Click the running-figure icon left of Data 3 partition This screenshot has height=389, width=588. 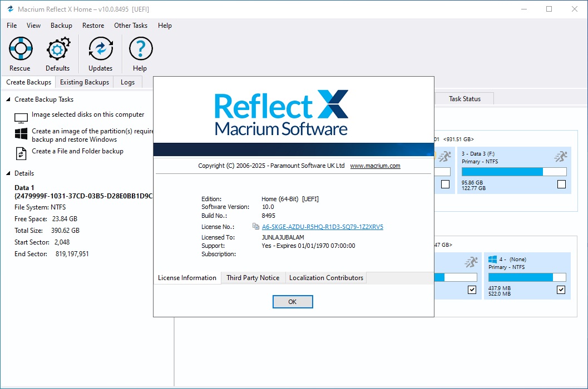tap(444, 156)
